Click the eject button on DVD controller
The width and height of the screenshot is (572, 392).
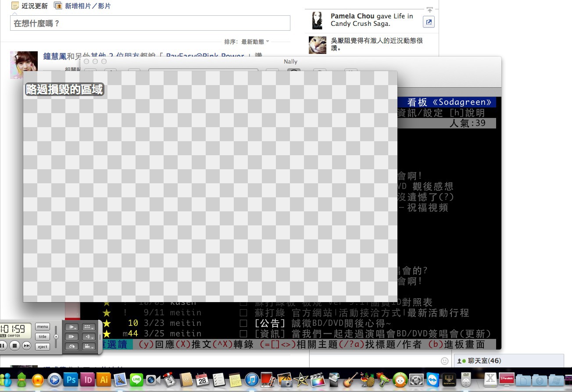click(43, 347)
